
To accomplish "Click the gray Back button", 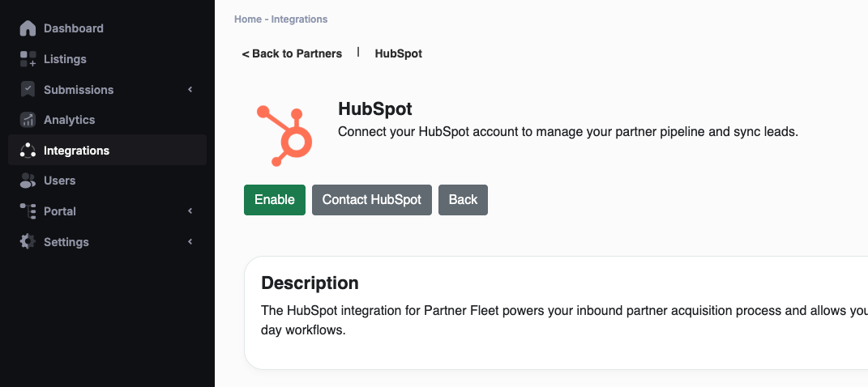I will click(464, 200).
